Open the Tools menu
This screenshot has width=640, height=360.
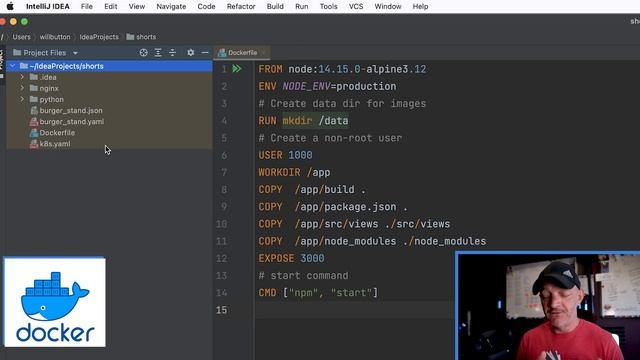click(328, 7)
